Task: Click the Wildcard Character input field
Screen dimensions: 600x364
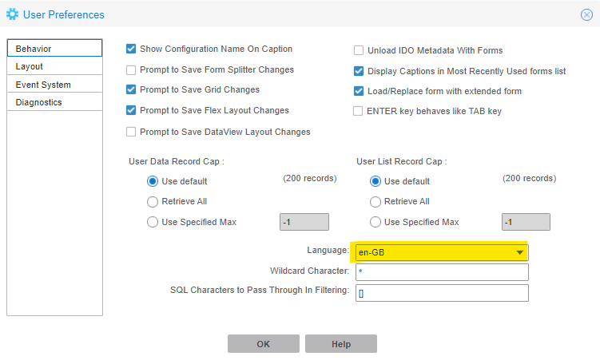Action: coord(440,272)
